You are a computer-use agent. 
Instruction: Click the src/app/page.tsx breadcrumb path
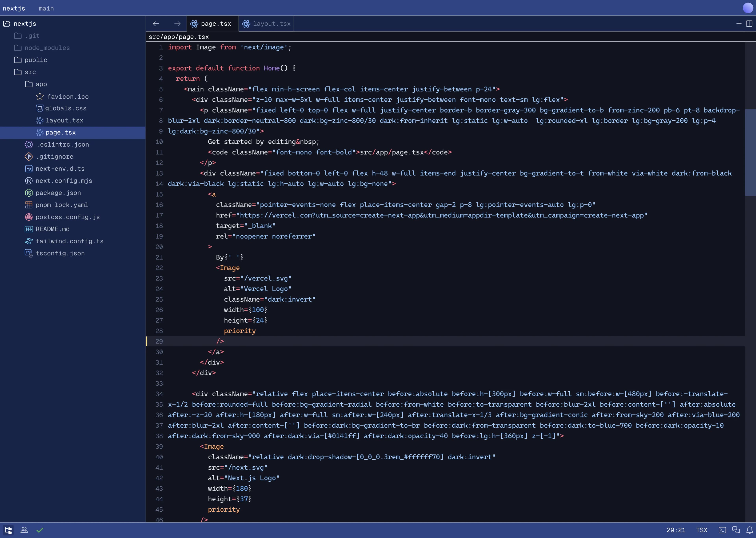point(179,37)
